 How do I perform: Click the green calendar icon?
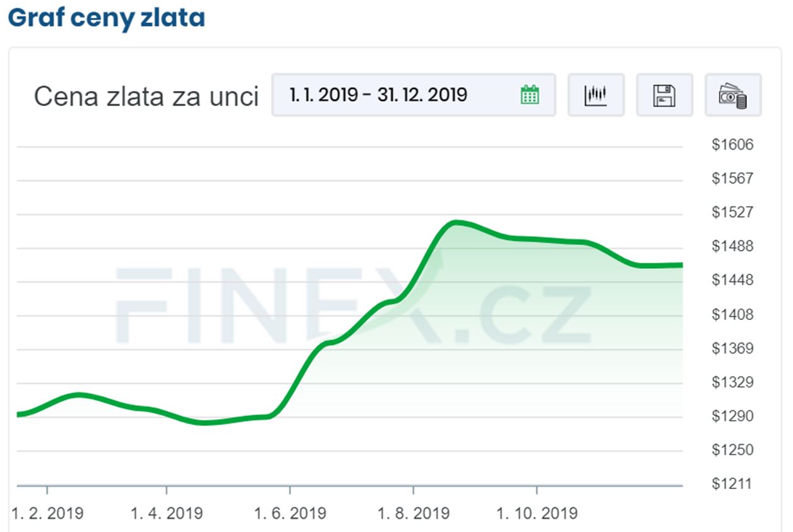[x=529, y=95]
